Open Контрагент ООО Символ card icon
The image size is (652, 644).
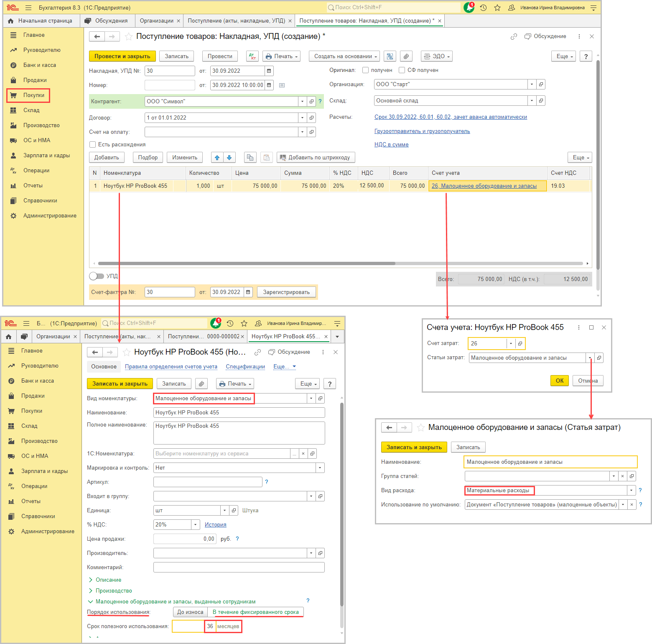pyautogui.click(x=311, y=101)
